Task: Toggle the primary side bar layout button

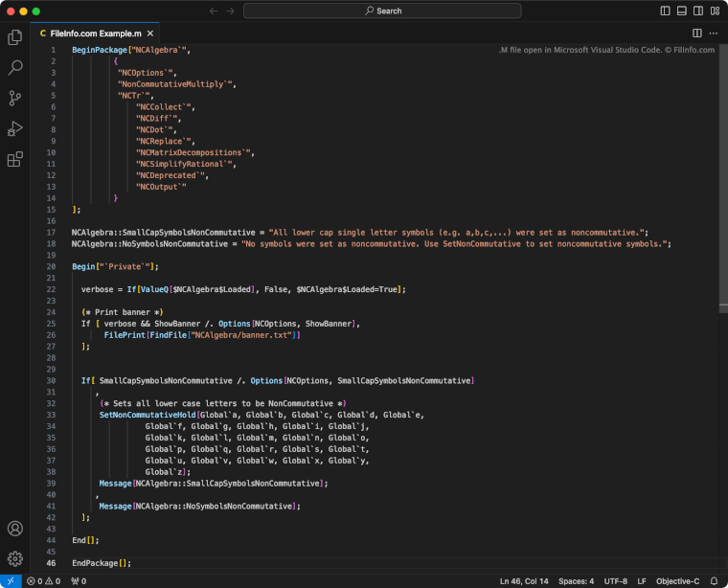Action: coord(666,11)
